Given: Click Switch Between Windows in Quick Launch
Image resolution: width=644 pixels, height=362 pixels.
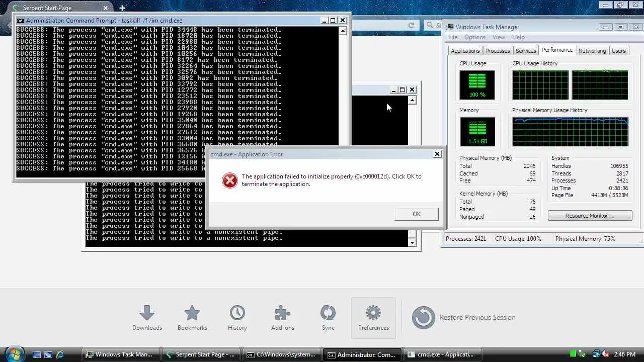Looking at the screenshot, I should [x=48, y=354].
